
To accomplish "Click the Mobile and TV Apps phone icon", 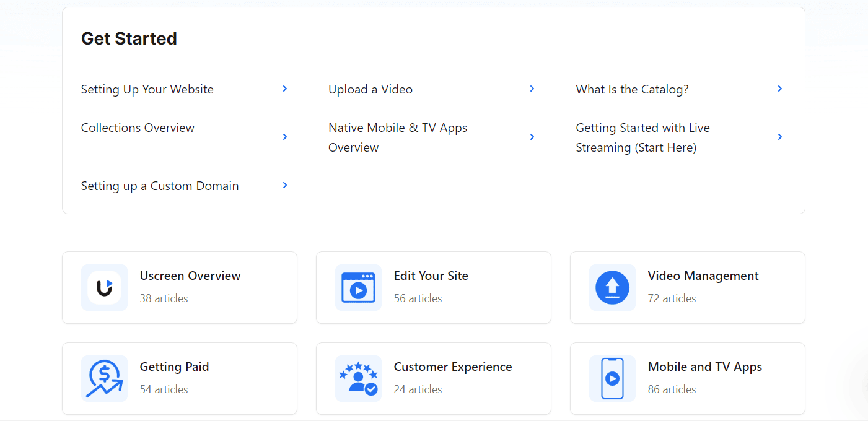I will 612,378.
